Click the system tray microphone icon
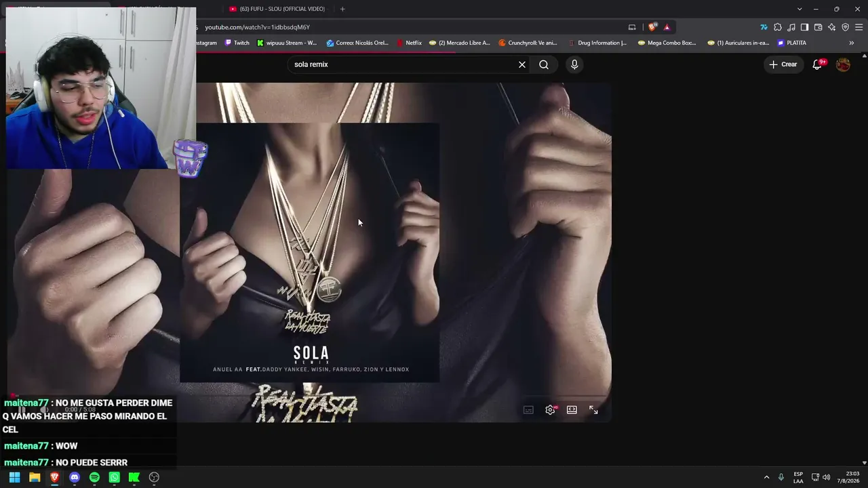Viewport: 868px width, 488px height. (781, 477)
